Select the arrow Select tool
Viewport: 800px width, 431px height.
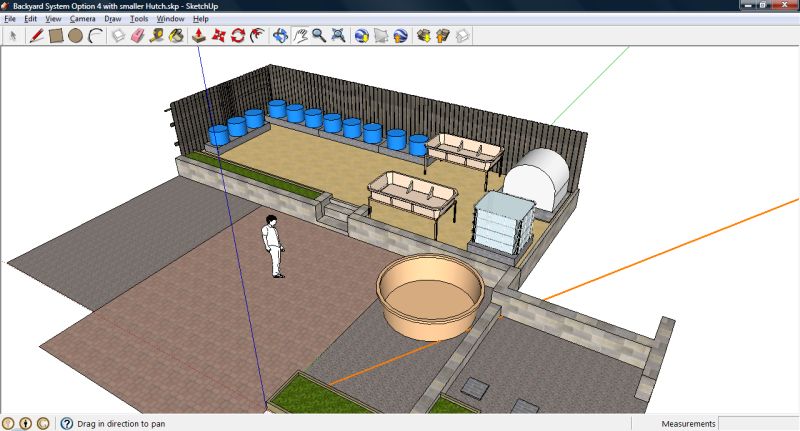pos(13,36)
